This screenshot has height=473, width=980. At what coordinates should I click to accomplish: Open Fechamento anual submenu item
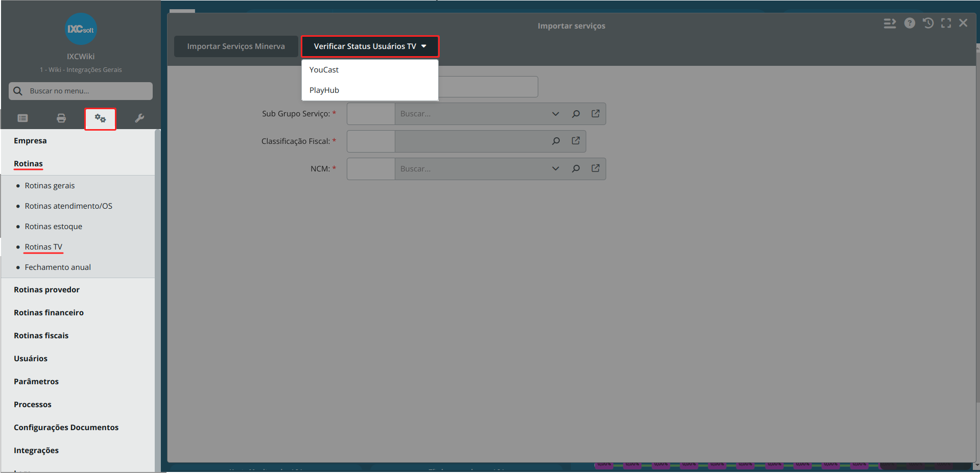(58, 267)
